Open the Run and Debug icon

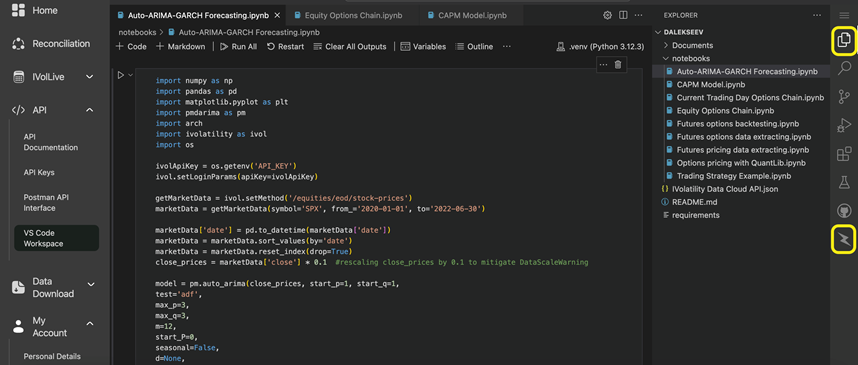(x=844, y=125)
